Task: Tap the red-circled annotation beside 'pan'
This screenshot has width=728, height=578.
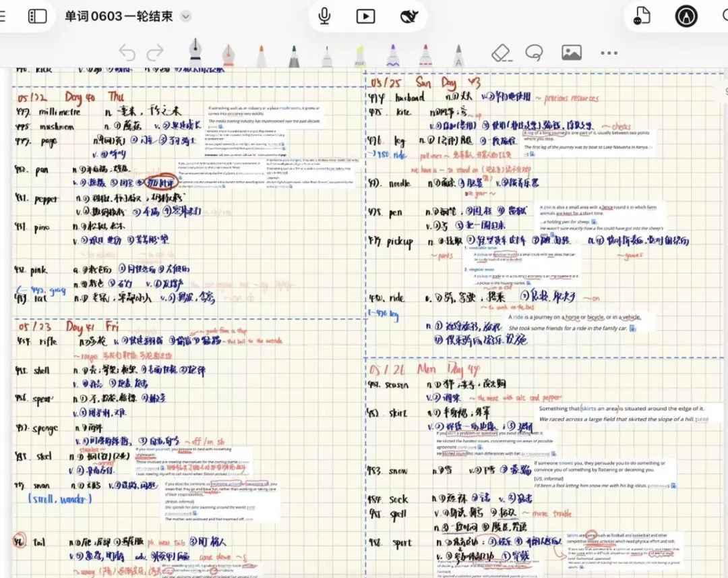Action: coord(160,182)
